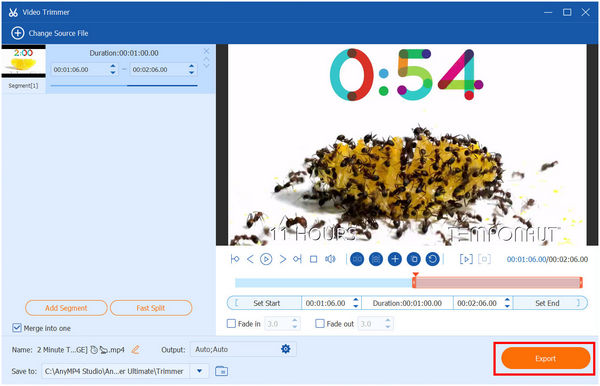Take a snapshot of the frame

(376, 259)
